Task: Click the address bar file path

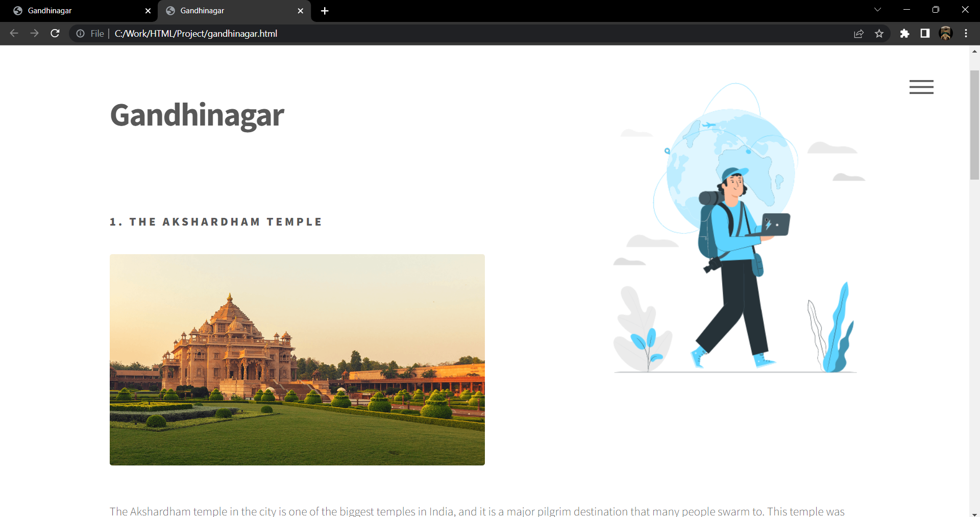Action: [196, 34]
